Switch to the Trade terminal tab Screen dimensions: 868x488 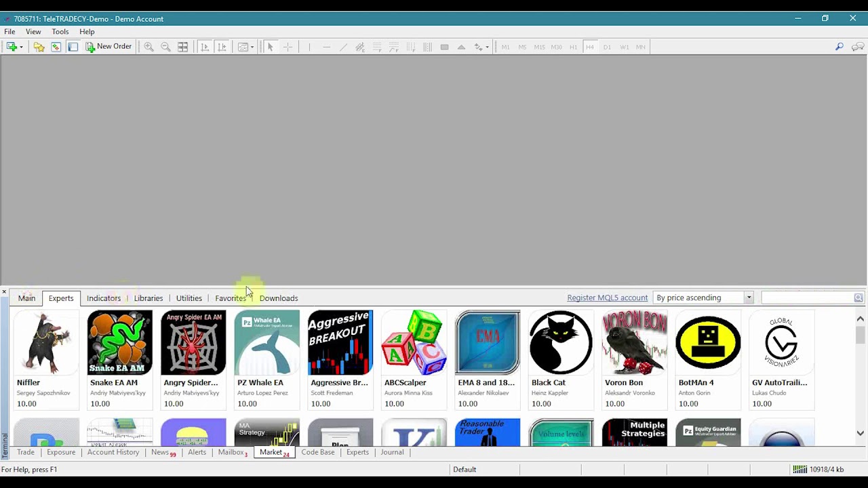click(x=26, y=452)
